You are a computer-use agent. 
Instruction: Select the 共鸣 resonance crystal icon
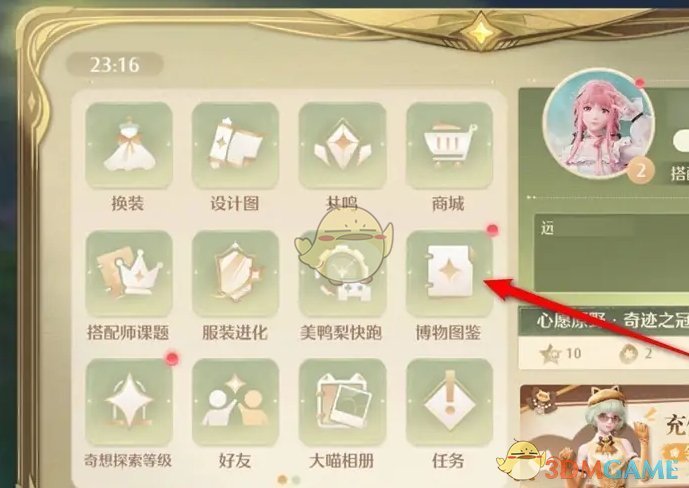pyautogui.click(x=342, y=145)
